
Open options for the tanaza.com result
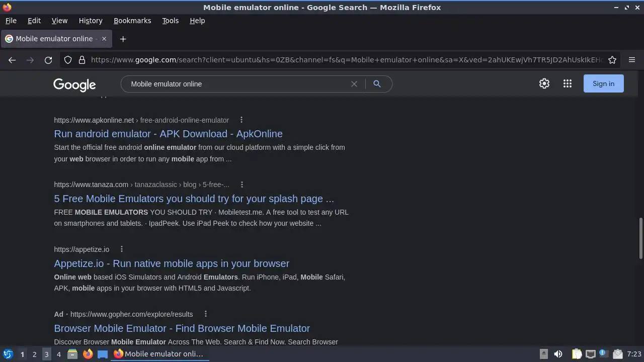point(242,185)
